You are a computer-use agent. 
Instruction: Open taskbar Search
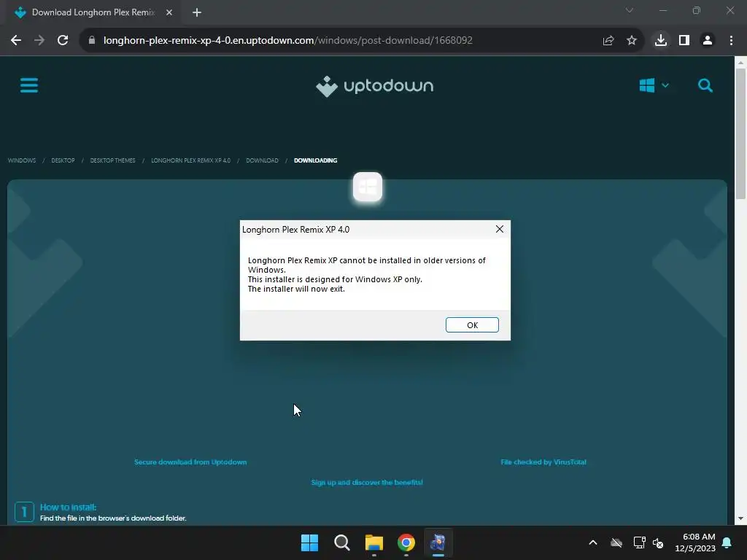tap(341, 542)
